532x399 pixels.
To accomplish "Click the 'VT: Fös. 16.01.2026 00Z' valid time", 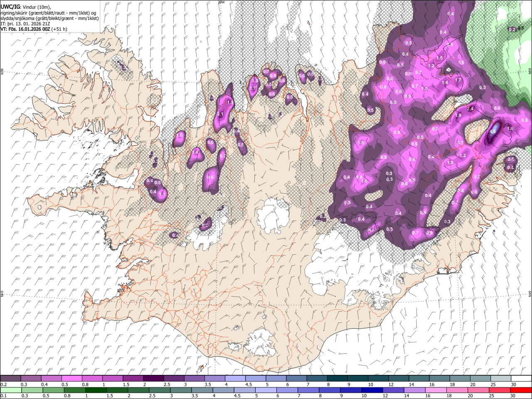I will [26, 29].
